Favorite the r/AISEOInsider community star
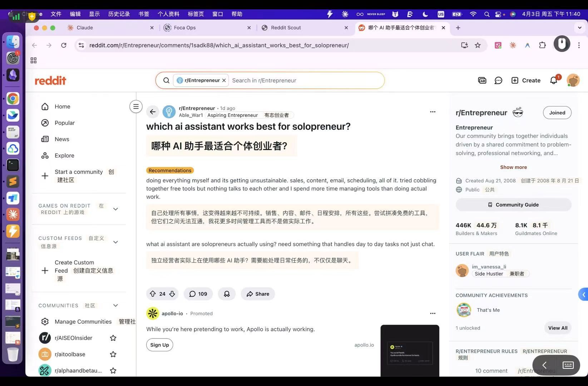 [113, 338]
